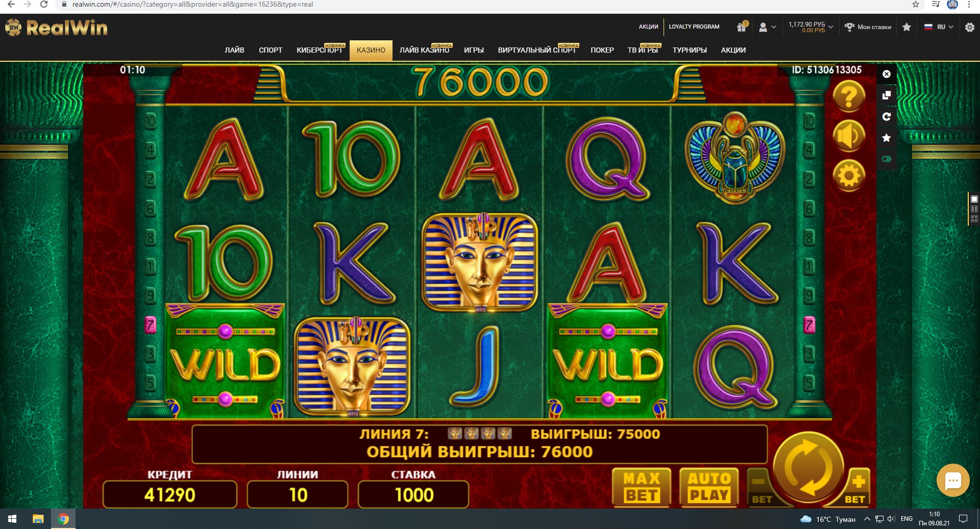Image resolution: width=980 pixels, height=529 pixels.
Task: Expand the 1,172.90 РУБ balance dropdown
Action: [811, 27]
